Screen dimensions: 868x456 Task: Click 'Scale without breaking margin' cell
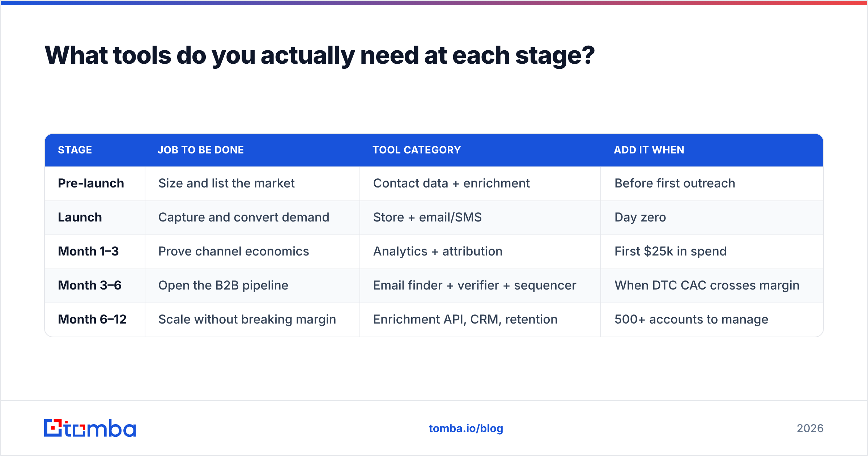point(252,320)
